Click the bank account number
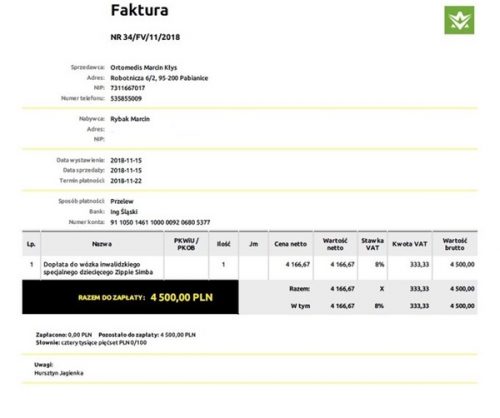Image resolution: width=500 pixels, height=418 pixels. pyautogui.click(x=160, y=222)
